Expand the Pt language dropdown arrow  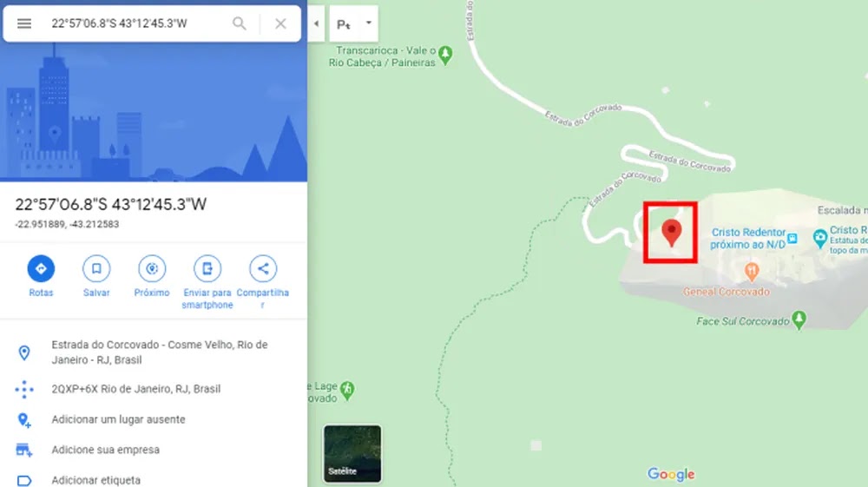tap(369, 23)
